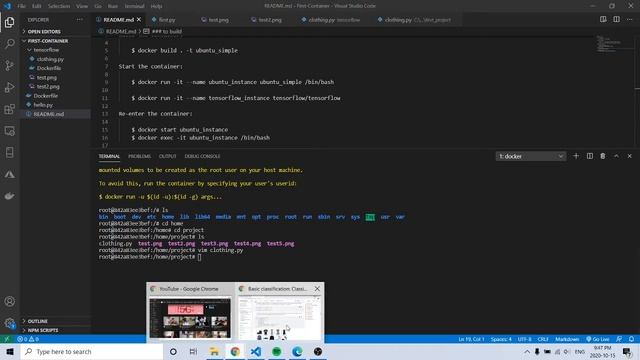Switch to the Output panel tab

[167, 156]
